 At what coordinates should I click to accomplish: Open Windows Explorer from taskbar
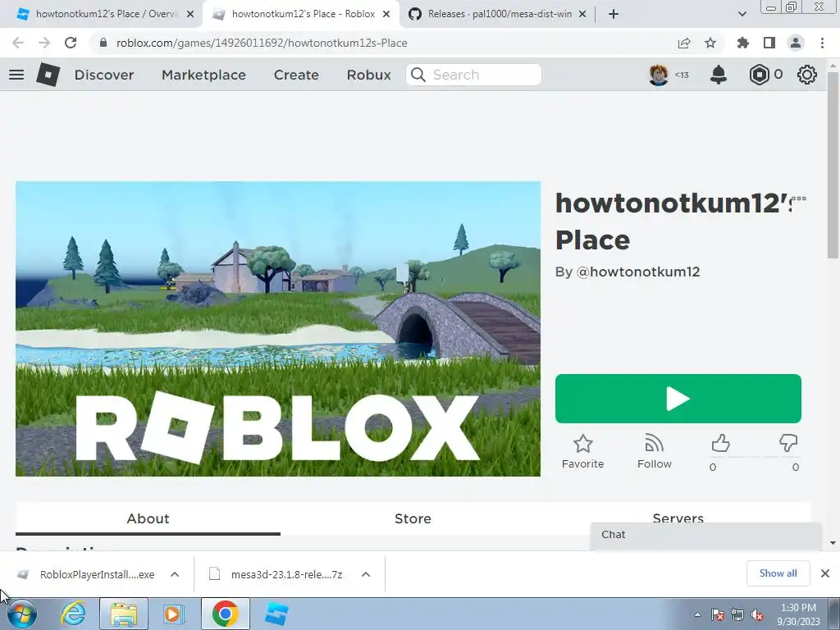(x=124, y=614)
